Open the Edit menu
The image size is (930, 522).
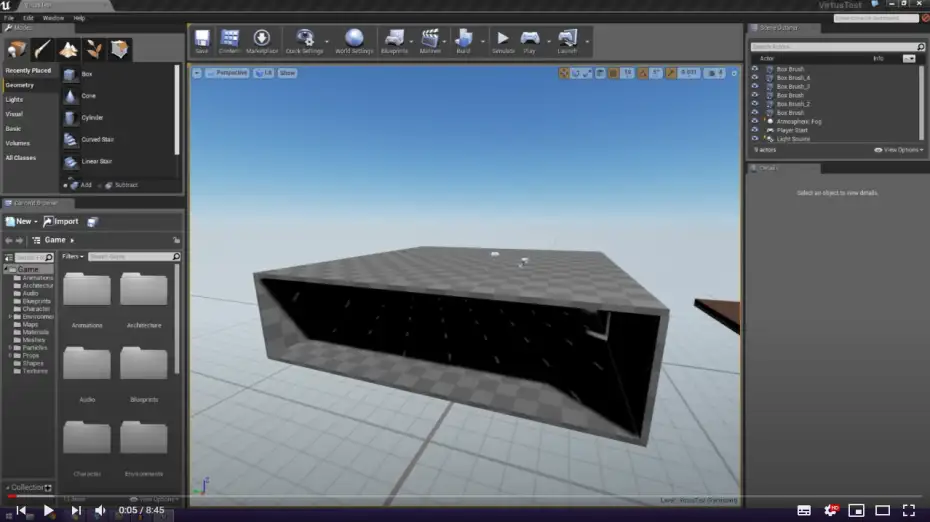point(28,18)
